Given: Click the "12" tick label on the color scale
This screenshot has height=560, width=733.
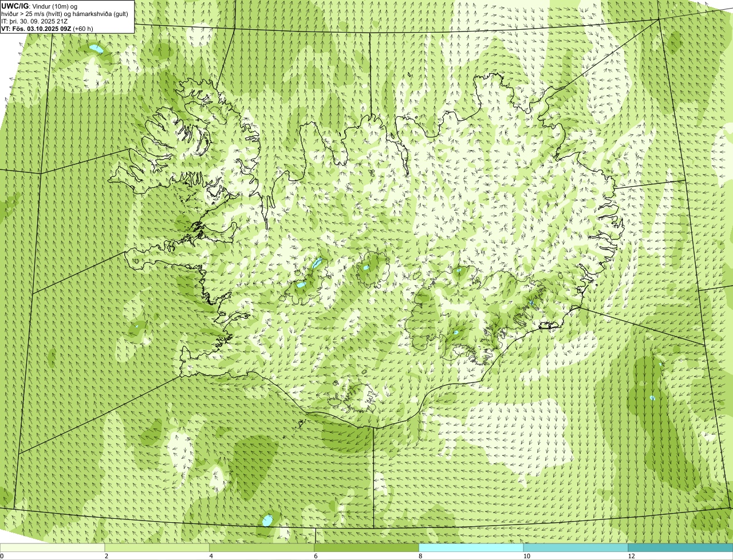Looking at the screenshot, I should (631, 556).
